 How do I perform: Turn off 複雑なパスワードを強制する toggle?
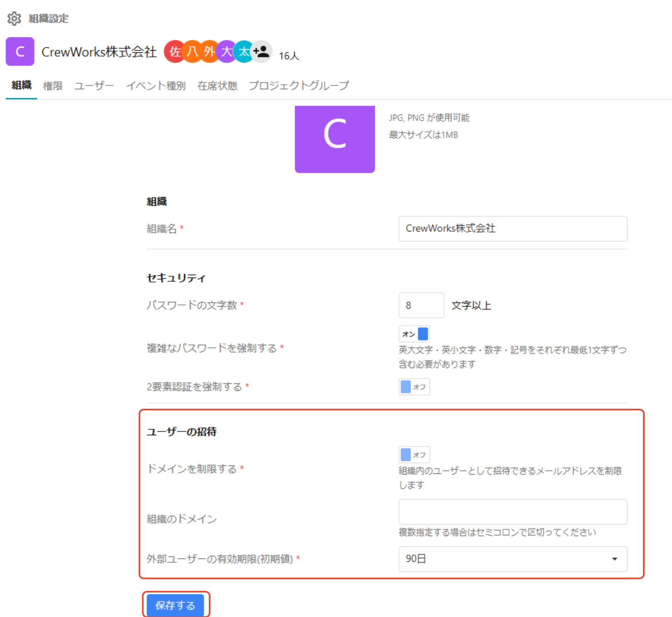click(x=414, y=334)
